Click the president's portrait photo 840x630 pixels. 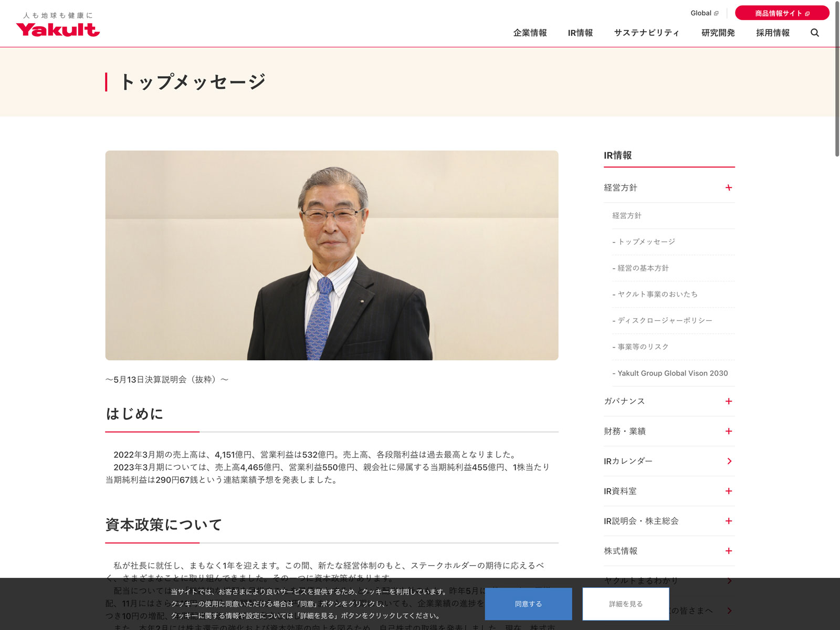(x=332, y=255)
